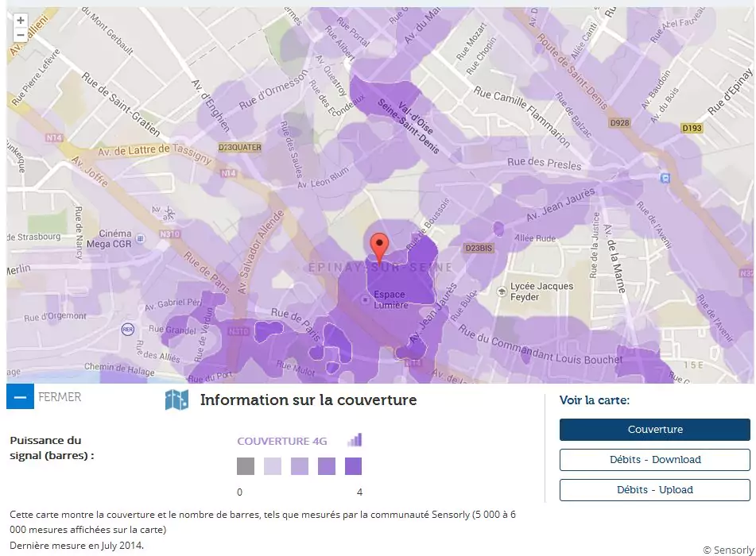
Task: Click the D23QUATER road shield
Action: pos(239,148)
